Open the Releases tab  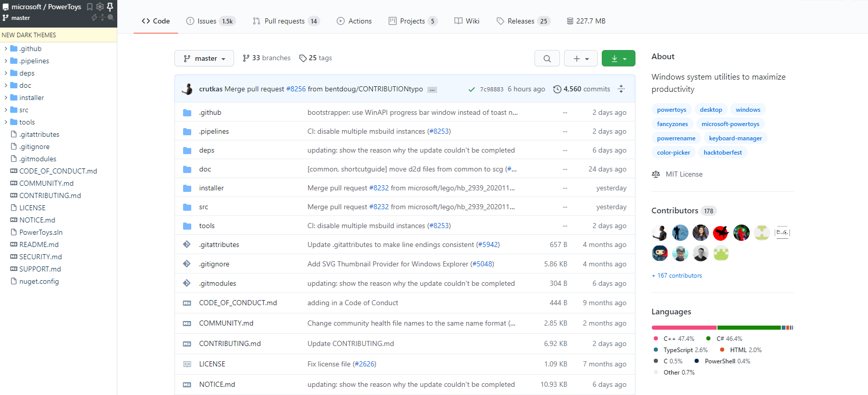(x=523, y=21)
